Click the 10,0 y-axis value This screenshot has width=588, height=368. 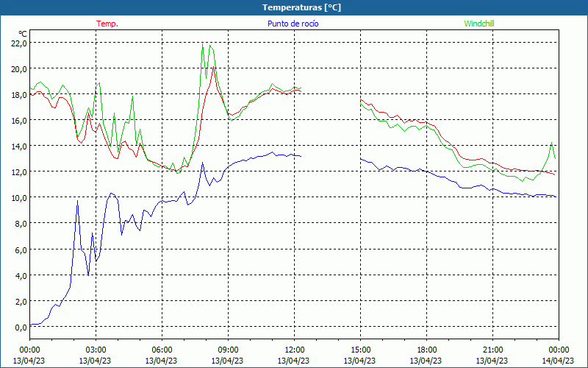point(20,198)
